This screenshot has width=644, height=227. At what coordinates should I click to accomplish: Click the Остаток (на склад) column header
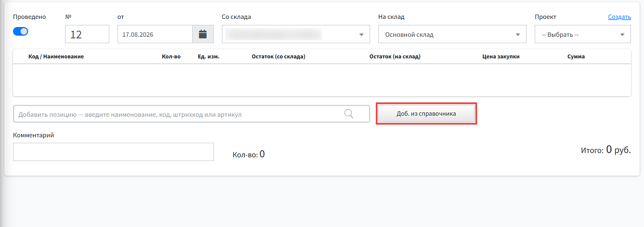click(x=395, y=57)
